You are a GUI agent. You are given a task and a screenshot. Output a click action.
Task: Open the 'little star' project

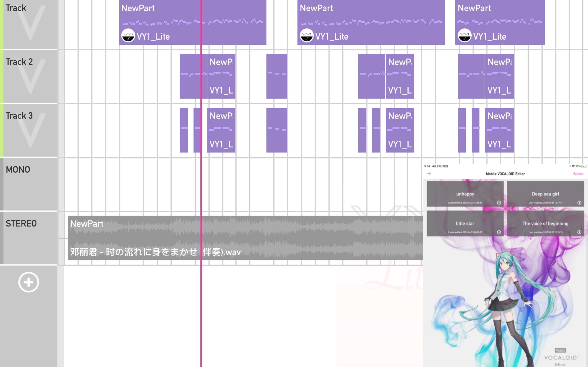point(465,224)
